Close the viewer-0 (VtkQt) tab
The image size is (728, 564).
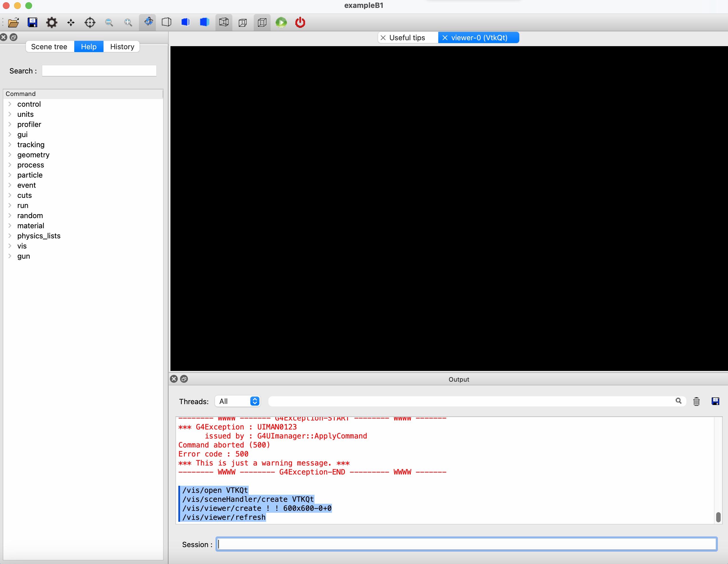tap(445, 38)
